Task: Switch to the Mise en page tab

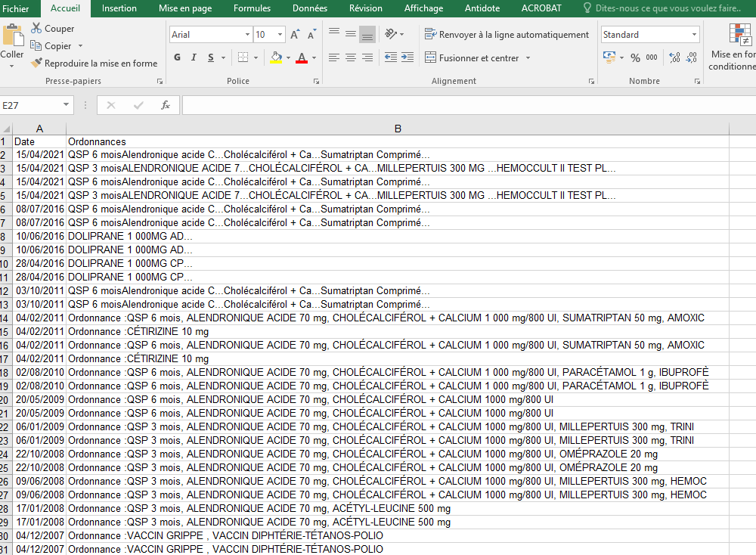Action: [x=185, y=8]
